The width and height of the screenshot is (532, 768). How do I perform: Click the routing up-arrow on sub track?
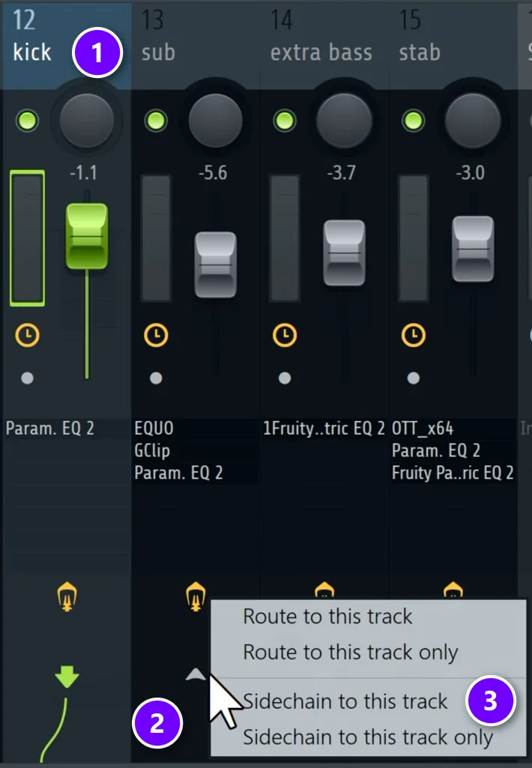point(196,675)
